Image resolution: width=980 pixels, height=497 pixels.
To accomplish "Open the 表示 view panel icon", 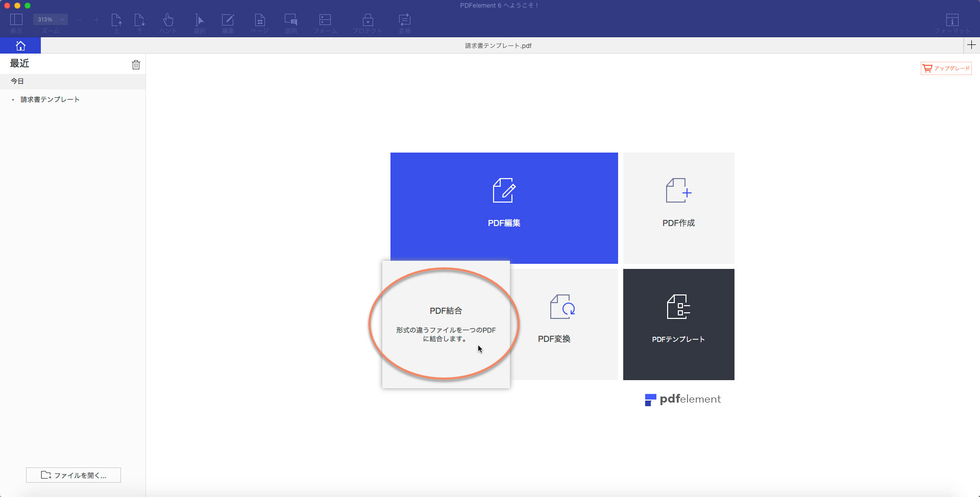I will tap(16, 20).
